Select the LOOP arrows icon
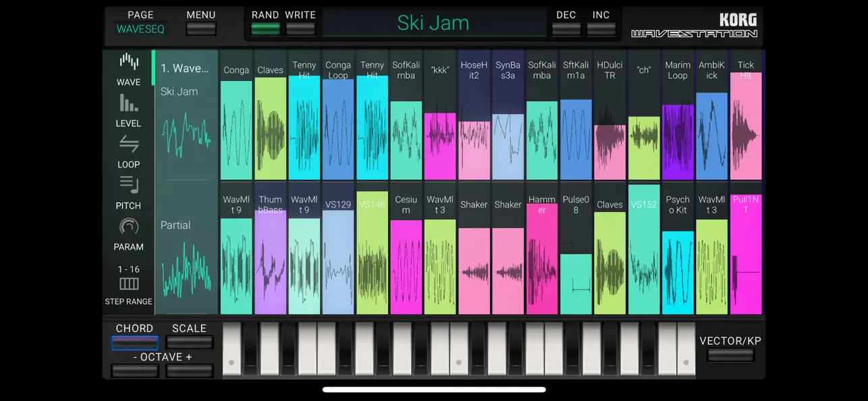Screen dimensions: 868x401 (128, 144)
